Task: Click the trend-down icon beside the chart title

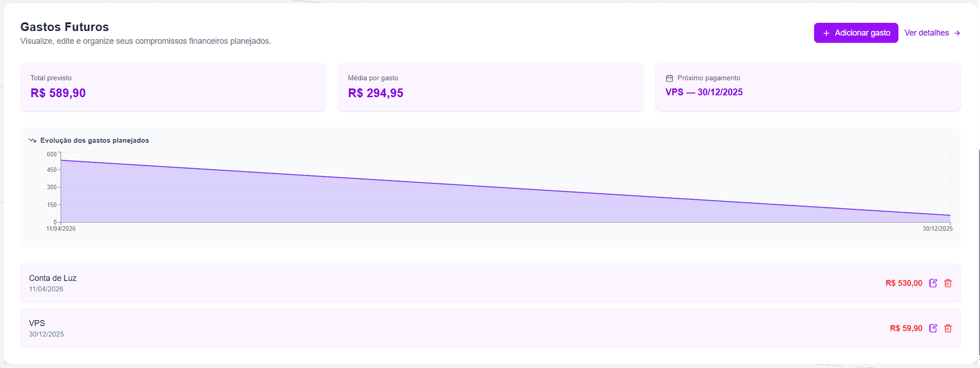Action: point(32,140)
